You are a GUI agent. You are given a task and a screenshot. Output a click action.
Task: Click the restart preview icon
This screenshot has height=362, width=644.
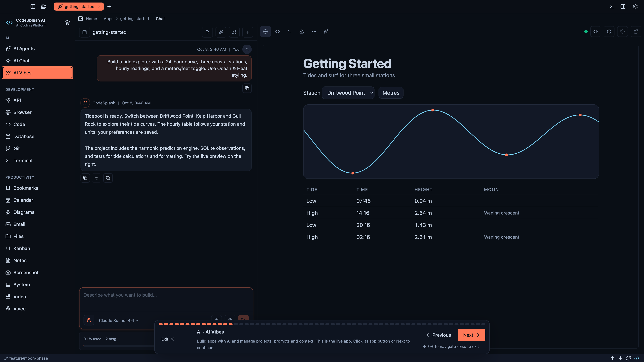click(623, 32)
